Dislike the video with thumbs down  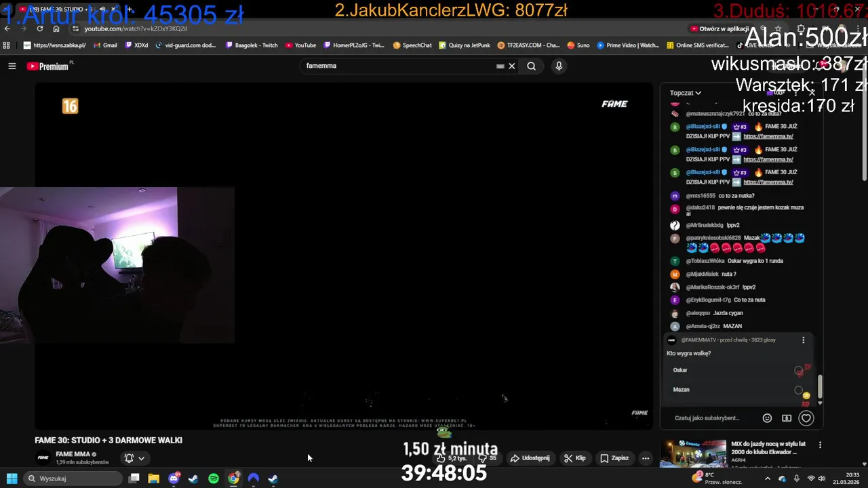[487, 458]
